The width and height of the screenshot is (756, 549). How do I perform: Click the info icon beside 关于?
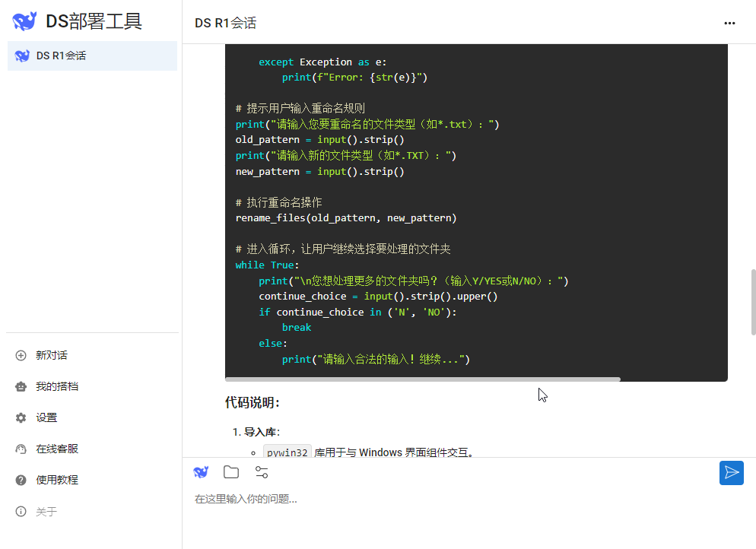click(21, 512)
